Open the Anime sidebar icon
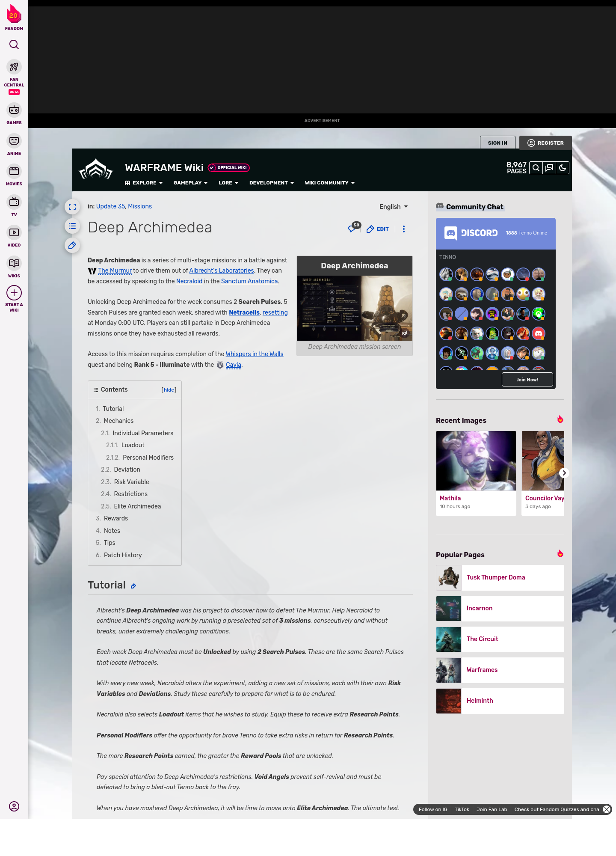The width and height of the screenshot is (616, 856). [x=14, y=141]
